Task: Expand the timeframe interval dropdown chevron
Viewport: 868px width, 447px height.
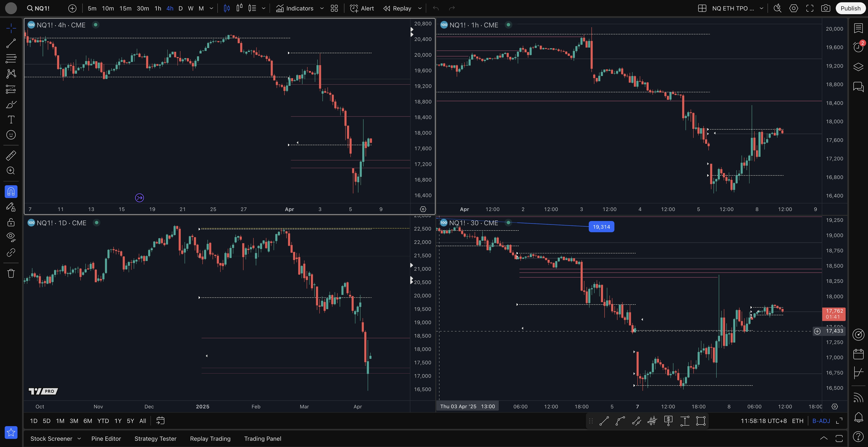Action: tap(211, 8)
